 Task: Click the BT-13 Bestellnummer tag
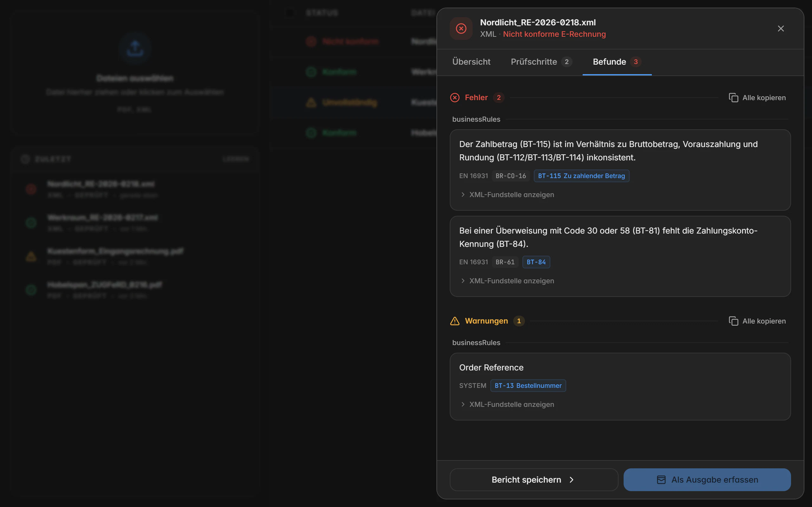pos(528,386)
